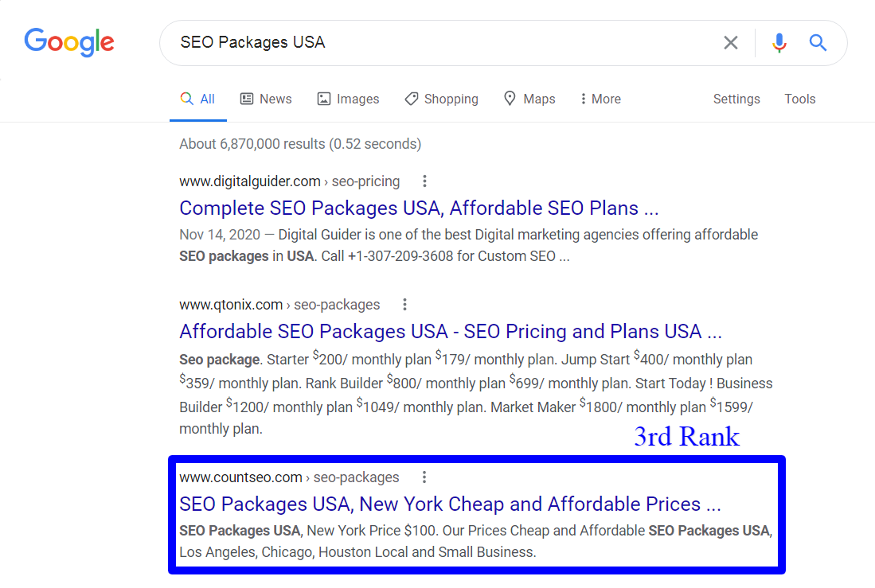This screenshot has width=875, height=588.
Task: Open the search Tools options
Action: pyautogui.click(x=799, y=99)
